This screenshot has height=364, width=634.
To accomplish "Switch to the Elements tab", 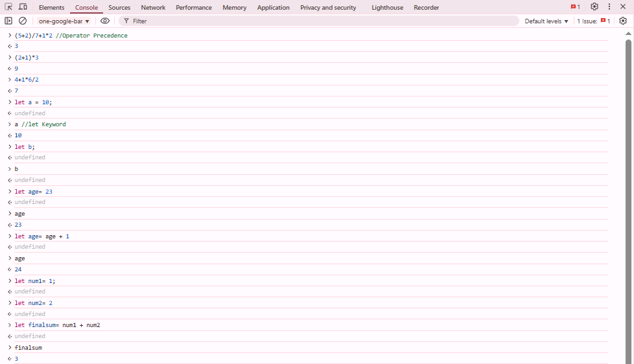I will point(51,7).
